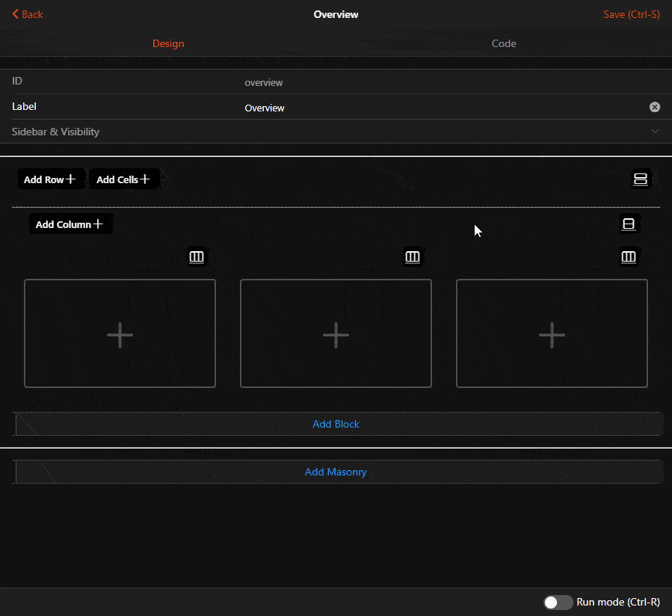Viewport: 672px width, 616px height.
Task: Click the Add Block link
Action: click(x=336, y=424)
